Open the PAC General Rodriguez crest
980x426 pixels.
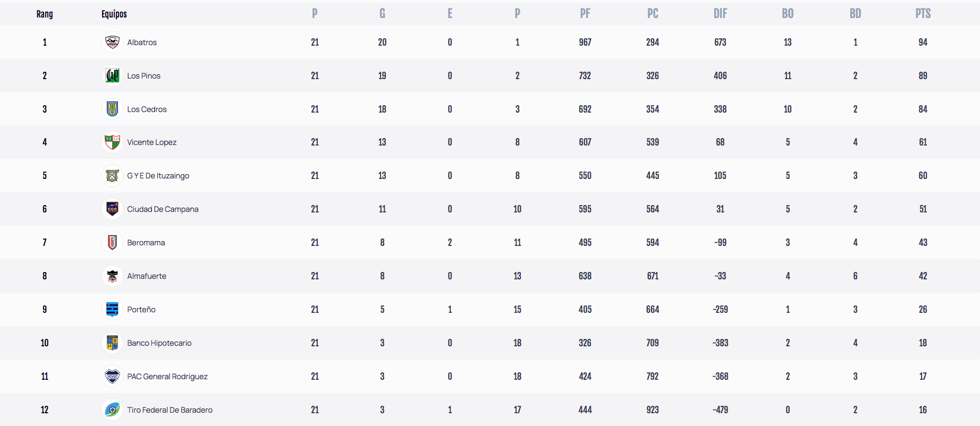(x=112, y=376)
